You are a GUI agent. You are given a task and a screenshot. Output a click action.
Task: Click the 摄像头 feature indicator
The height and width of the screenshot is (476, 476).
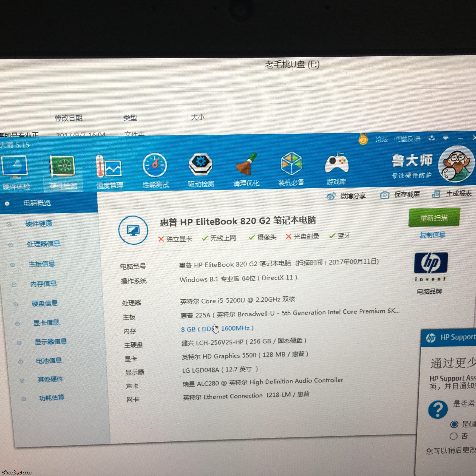pyautogui.click(x=262, y=237)
